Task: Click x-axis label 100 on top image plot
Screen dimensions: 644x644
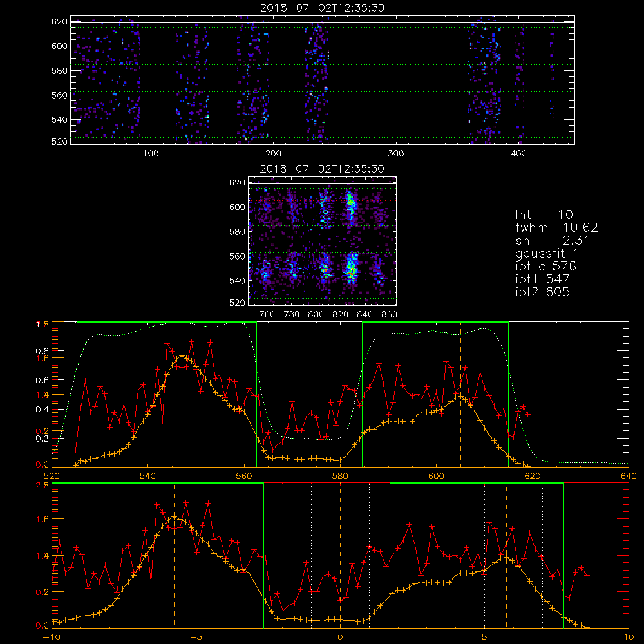Action: point(151,154)
